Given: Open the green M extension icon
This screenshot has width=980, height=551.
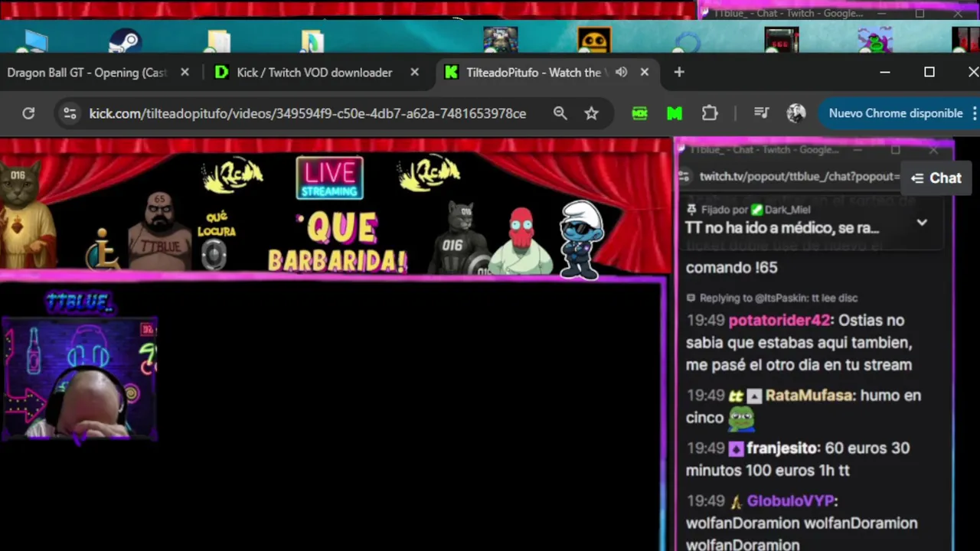Looking at the screenshot, I should (675, 113).
